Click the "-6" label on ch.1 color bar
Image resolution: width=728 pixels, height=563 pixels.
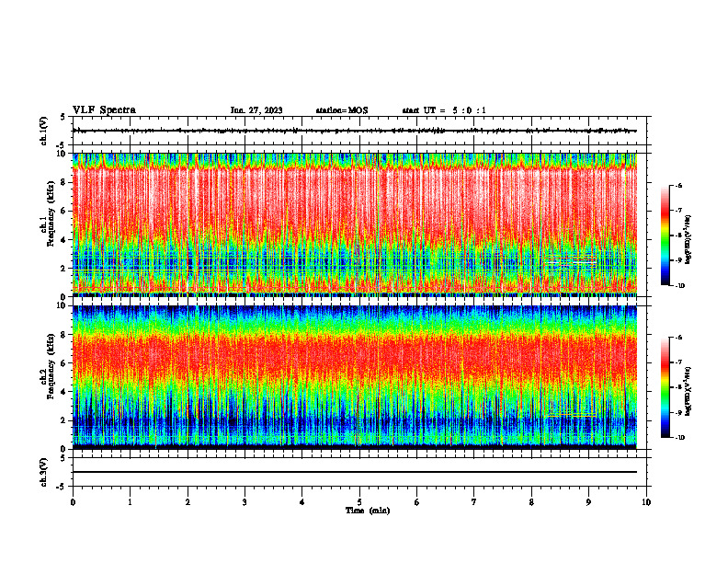click(678, 185)
